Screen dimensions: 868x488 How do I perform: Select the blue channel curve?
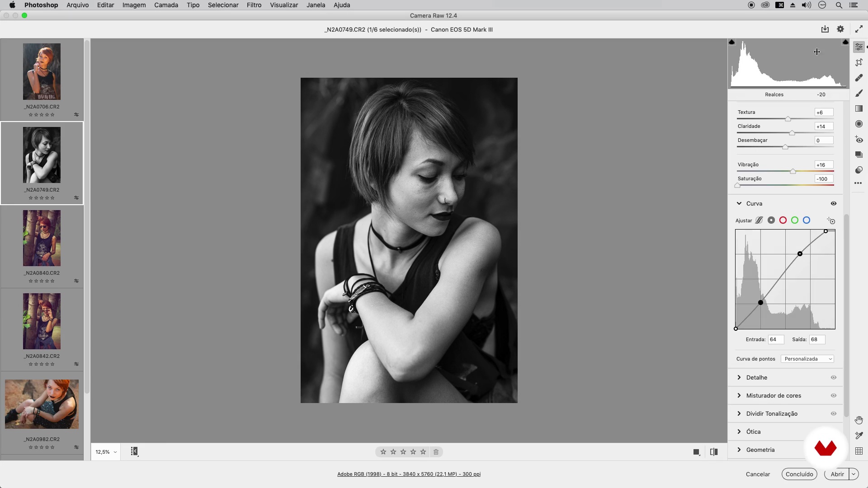coord(807,221)
